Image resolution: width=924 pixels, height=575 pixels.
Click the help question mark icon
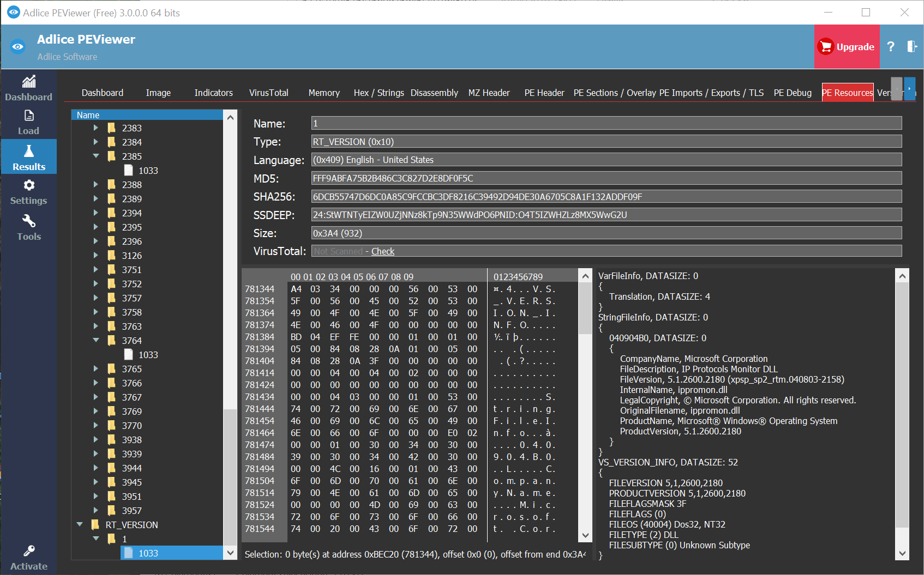(891, 47)
